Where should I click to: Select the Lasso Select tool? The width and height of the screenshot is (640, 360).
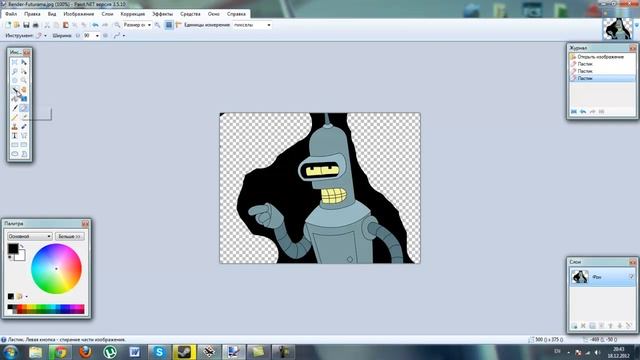[15, 71]
